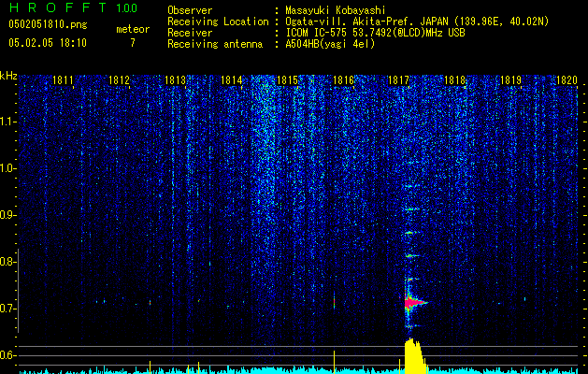Click observer name Masayuki Kobayashi
The image size is (588, 374).
pos(336,10)
